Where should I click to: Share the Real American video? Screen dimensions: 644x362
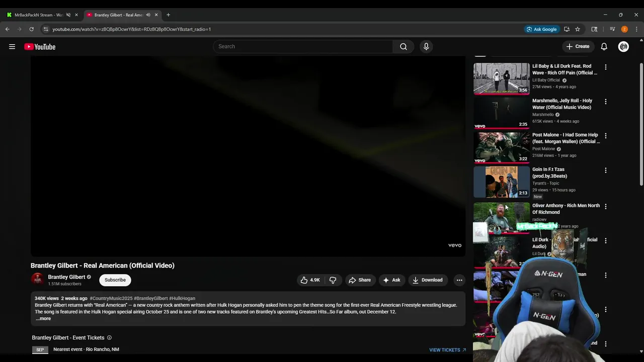coord(360,280)
